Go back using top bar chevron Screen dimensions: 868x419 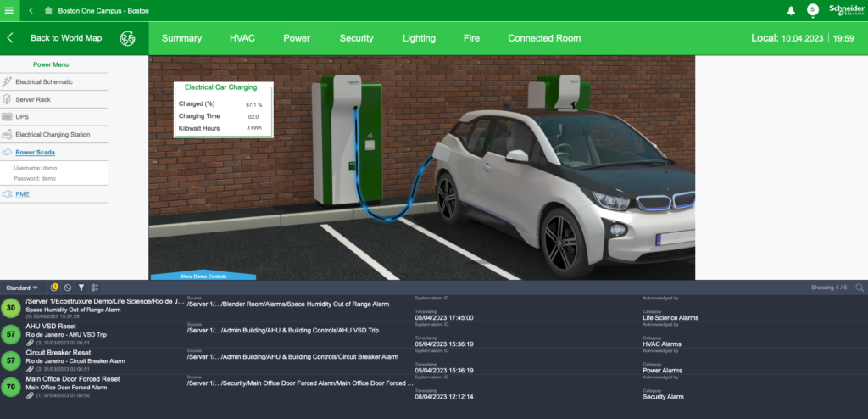pos(31,10)
